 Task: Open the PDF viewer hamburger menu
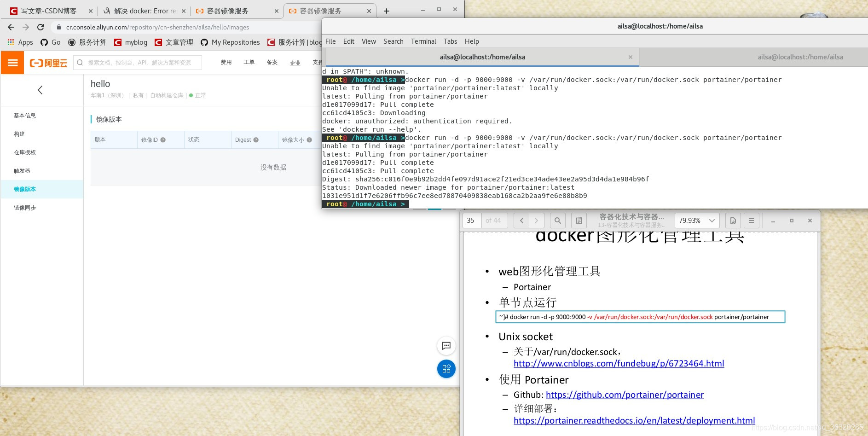point(752,221)
